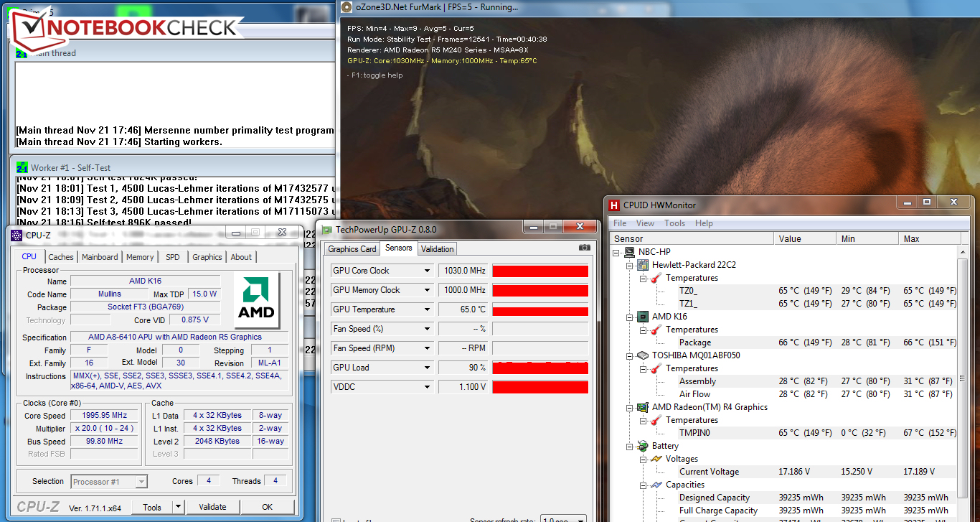Open the GPU Temperature sensor dropdown
Viewport: 980px width, 522px height.
(428, 309)
